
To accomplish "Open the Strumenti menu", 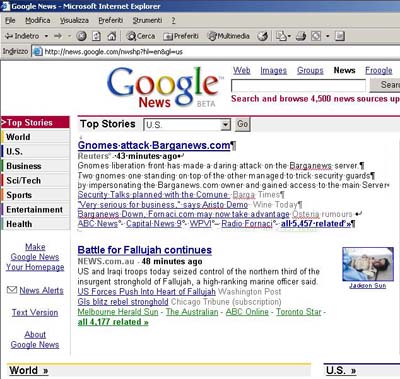I will point(147,20).
